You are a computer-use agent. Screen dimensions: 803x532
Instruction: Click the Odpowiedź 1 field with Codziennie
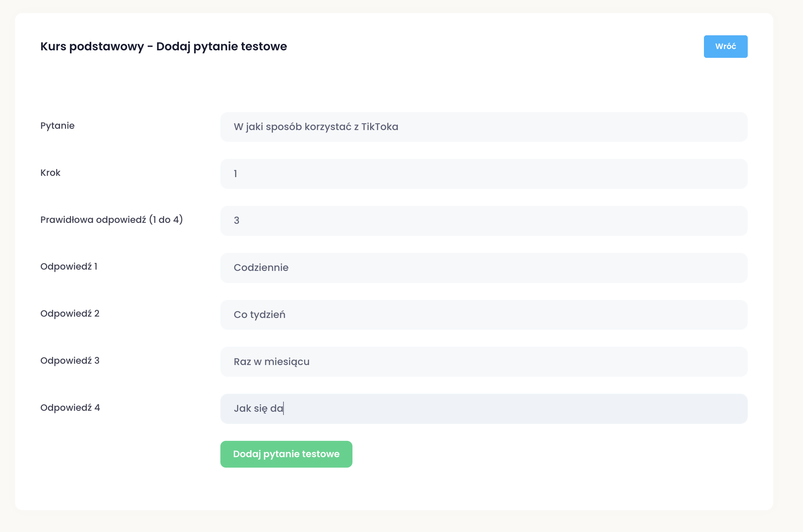click(x=483, y=268)
